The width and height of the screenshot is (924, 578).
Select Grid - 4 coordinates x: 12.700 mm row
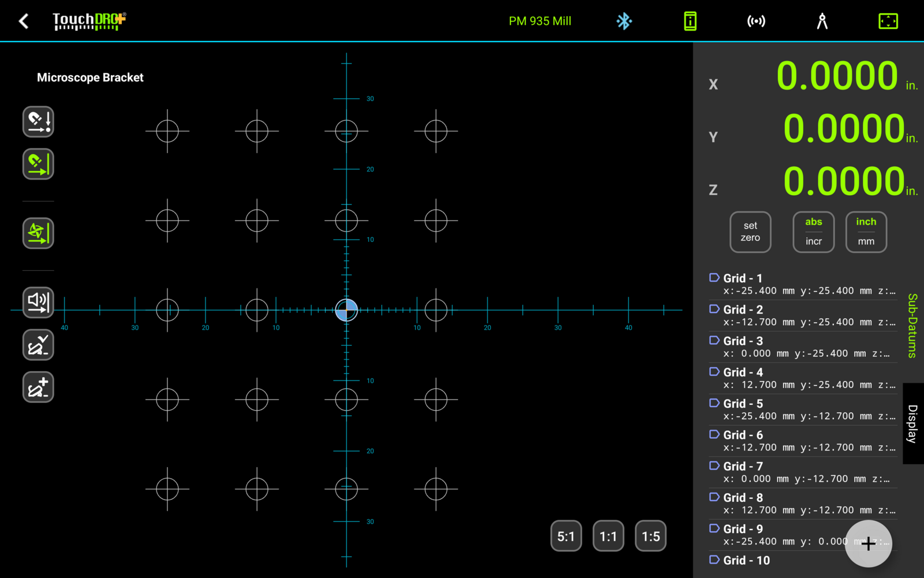tap(809, 385)
